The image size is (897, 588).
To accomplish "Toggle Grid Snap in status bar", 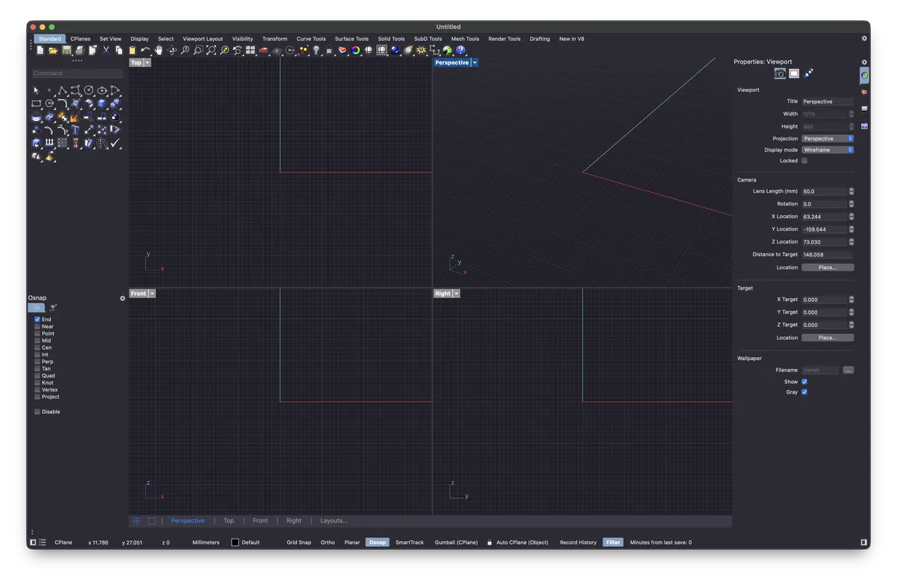I will pyautogui.click(x=299, y=542).
